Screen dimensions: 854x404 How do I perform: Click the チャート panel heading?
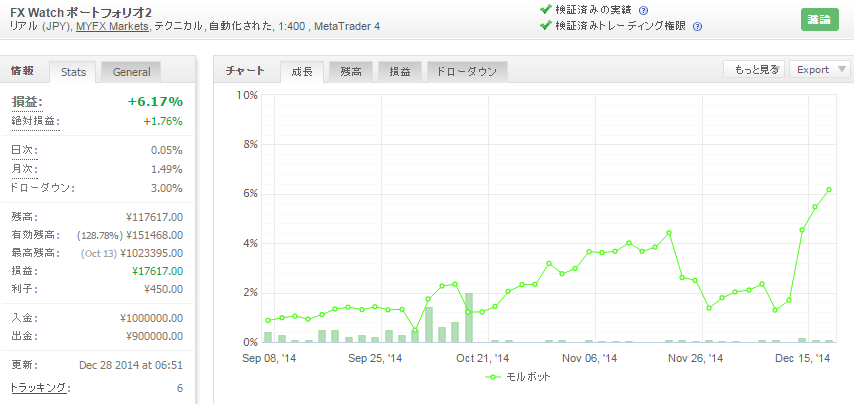tap(245, 70)
